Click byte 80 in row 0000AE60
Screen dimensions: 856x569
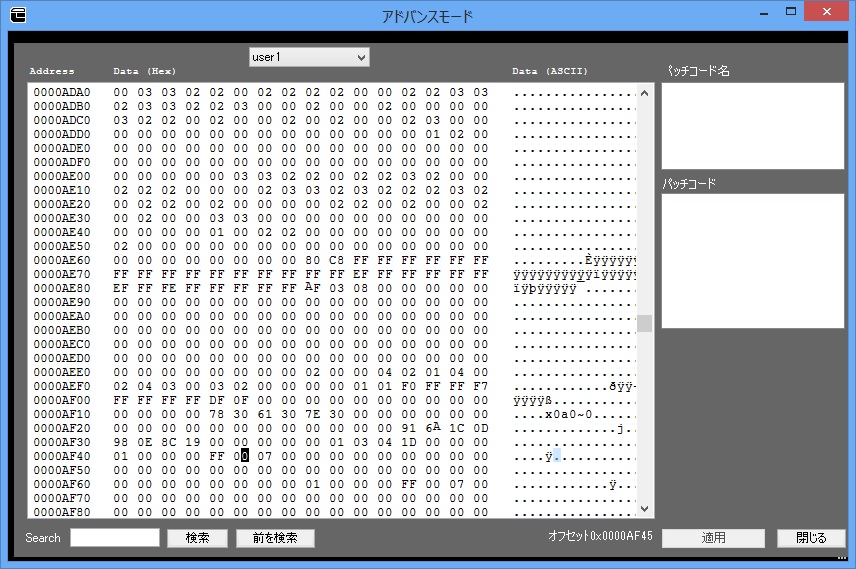point(313,260)
